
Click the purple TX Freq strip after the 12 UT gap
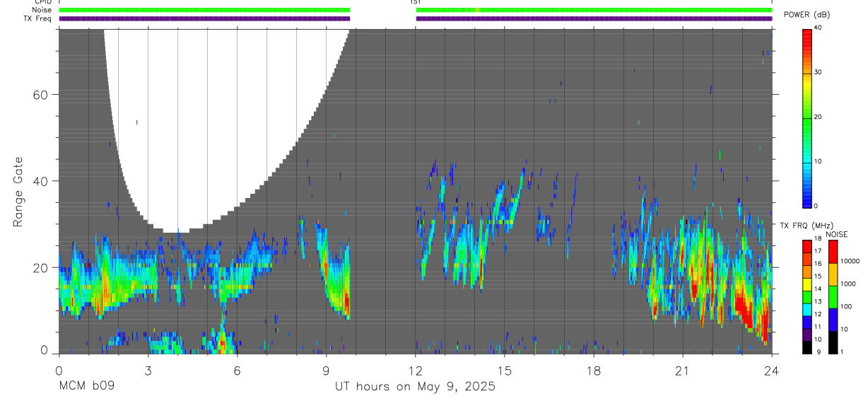pos(594,18)
